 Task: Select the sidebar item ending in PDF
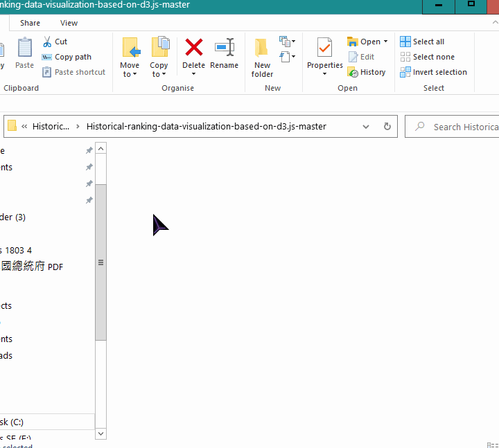click(x=32, y=267)
